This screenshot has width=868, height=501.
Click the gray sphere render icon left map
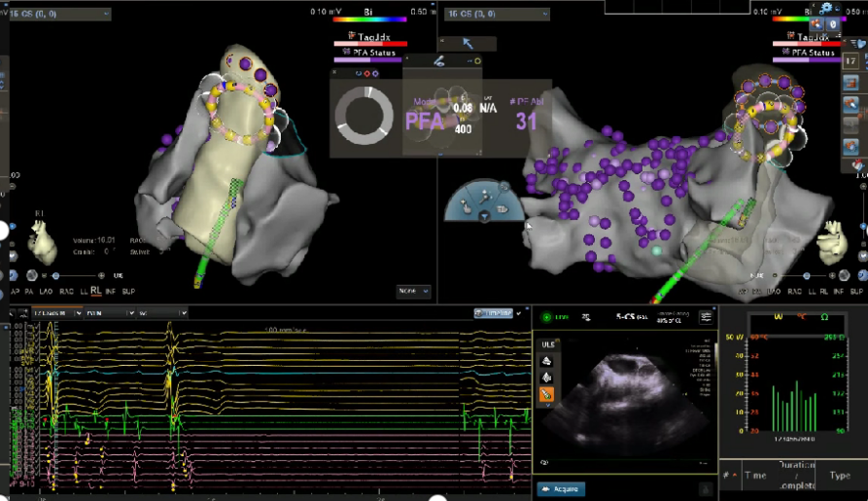coord(31,275)
